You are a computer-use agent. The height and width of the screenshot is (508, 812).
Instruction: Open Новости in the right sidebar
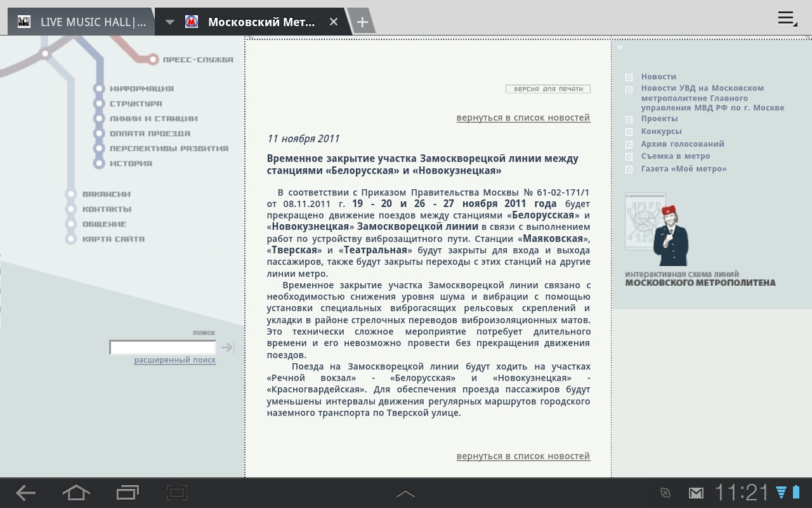(x=658, y=76)
